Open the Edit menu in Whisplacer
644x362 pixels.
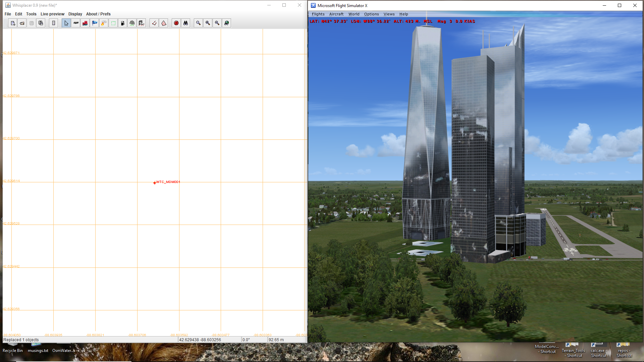(x=18, y=14)
